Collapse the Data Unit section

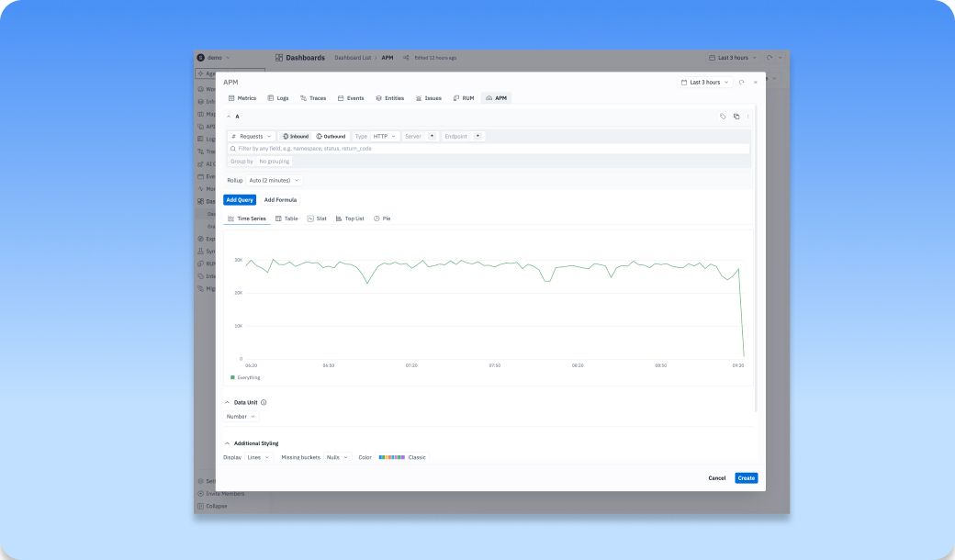point(227,402)
